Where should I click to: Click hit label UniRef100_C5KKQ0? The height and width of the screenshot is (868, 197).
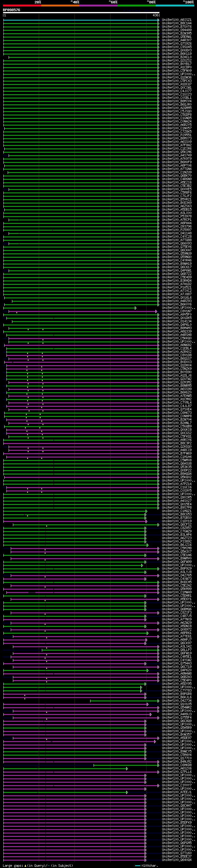pos(176,338)
